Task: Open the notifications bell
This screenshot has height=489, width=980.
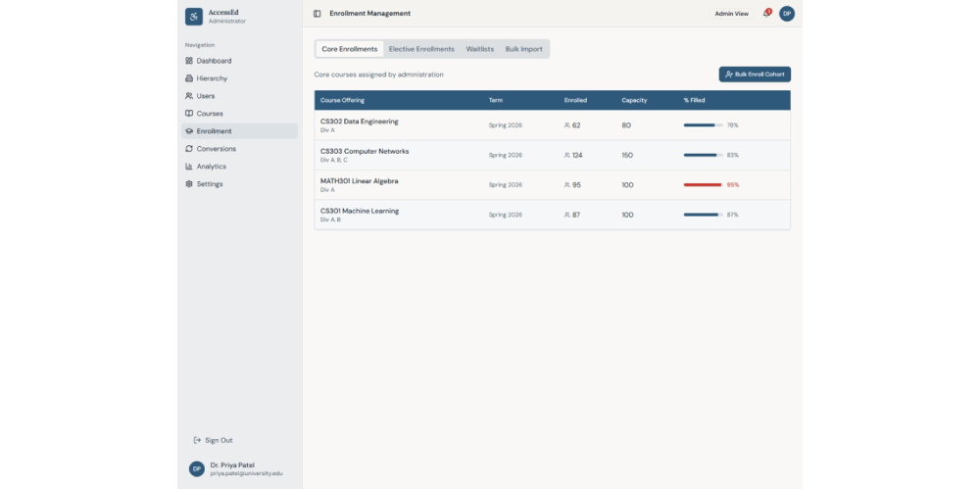Action: click(x=767, y=13)
